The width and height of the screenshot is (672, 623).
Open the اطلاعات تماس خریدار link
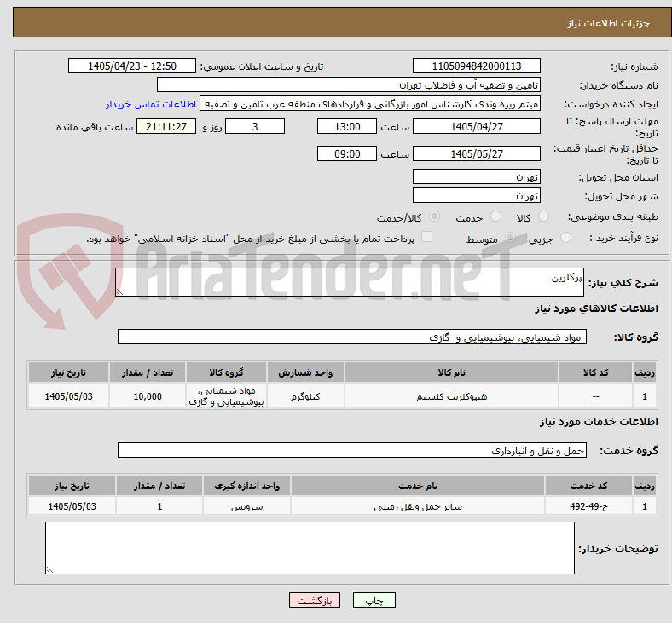151,104
